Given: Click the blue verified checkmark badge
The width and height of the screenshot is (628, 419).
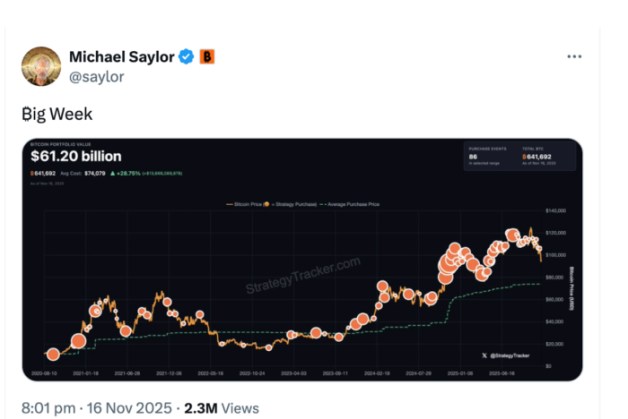Looking at the screenshot, I should pos(186,56).
